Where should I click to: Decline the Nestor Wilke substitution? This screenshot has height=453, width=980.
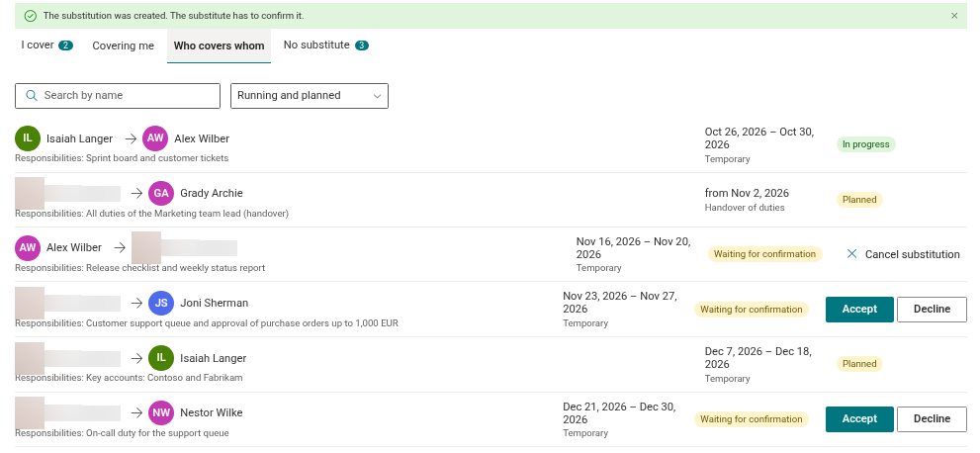[932, 419]
